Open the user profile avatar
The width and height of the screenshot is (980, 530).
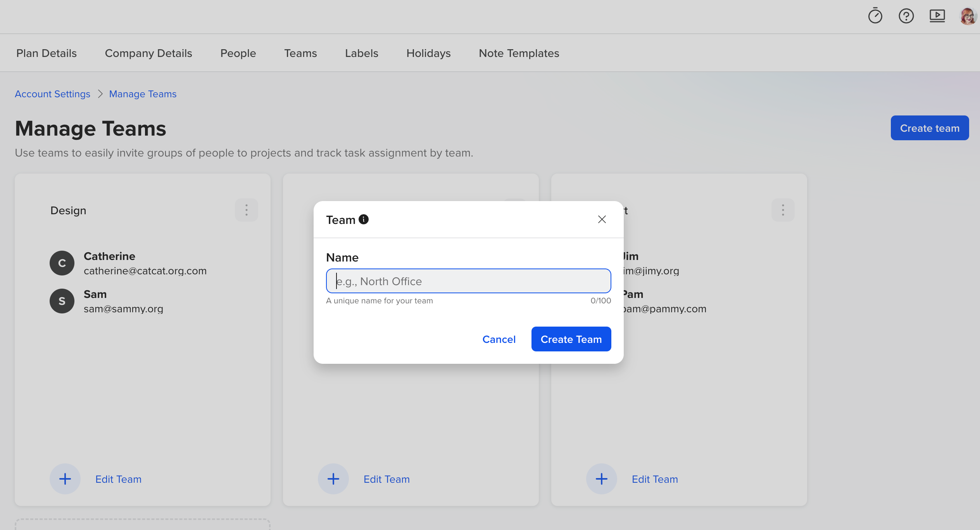point(968,16)
